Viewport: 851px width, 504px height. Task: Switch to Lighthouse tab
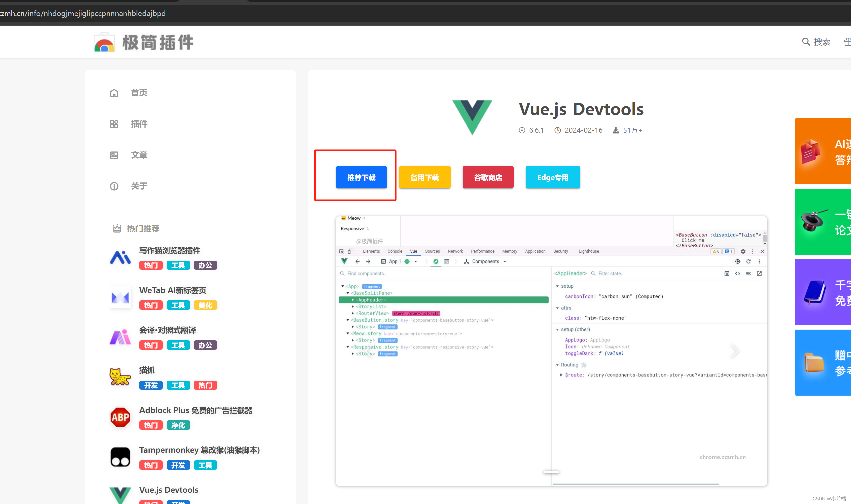click(589, 251)
